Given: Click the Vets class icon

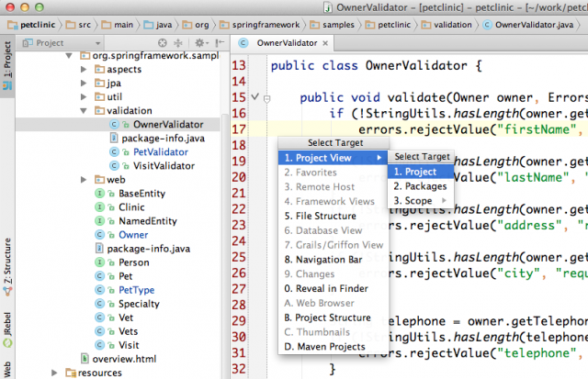Looking at the screenshot, I should pos(99,331).
